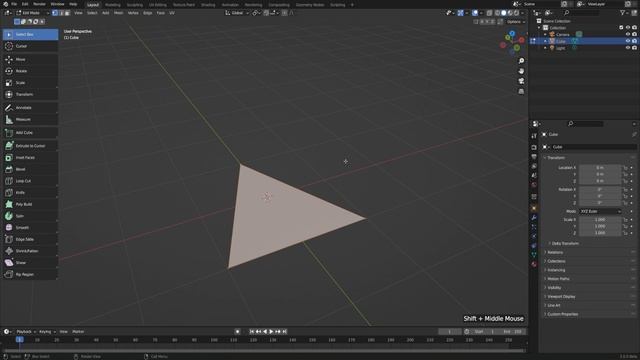Image resolution: width=640 pixels, height=360 pixels.
Task: Enable vertex select mode
Action: click(55, 13)
